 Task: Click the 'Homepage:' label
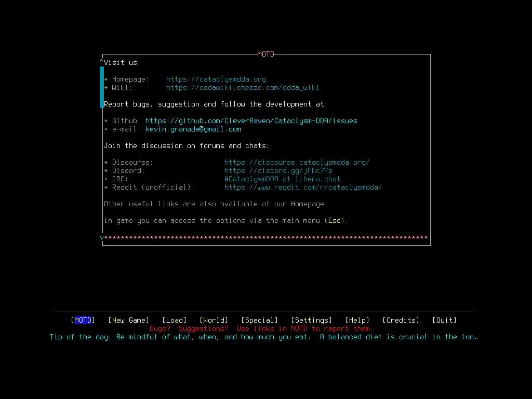click(130, 79)
